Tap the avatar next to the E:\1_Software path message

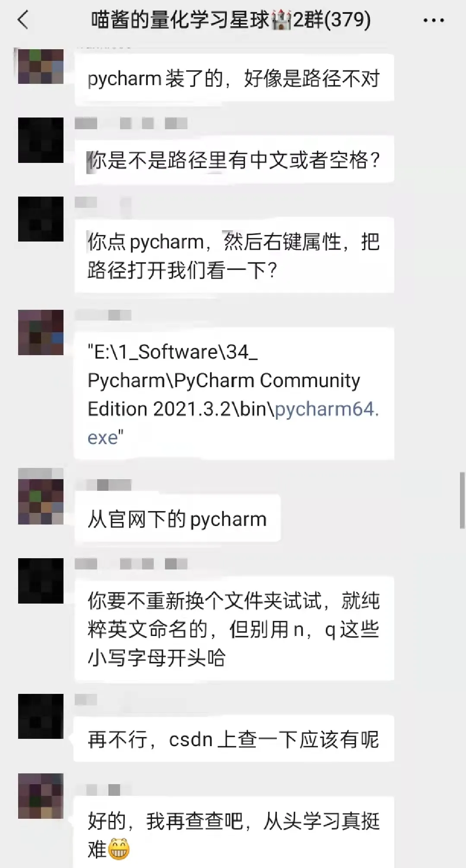(x=41, y=332)
